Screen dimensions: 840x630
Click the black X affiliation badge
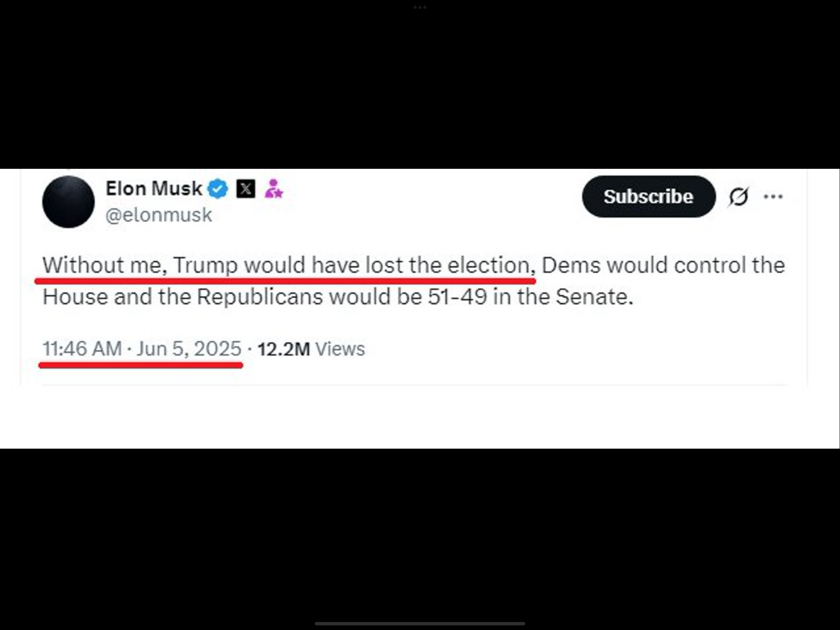click(x=246, y=189)
